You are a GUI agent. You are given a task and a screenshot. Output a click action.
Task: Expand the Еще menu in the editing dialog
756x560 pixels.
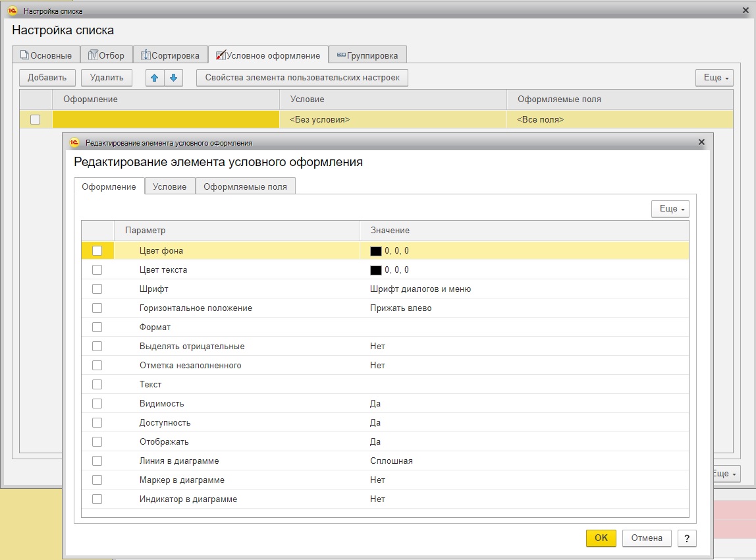click(670, 208)
